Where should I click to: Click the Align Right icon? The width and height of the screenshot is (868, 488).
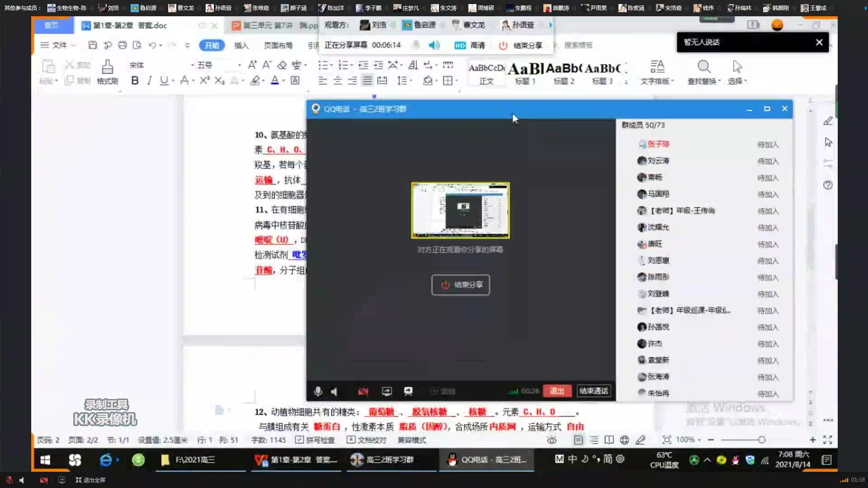352,80
